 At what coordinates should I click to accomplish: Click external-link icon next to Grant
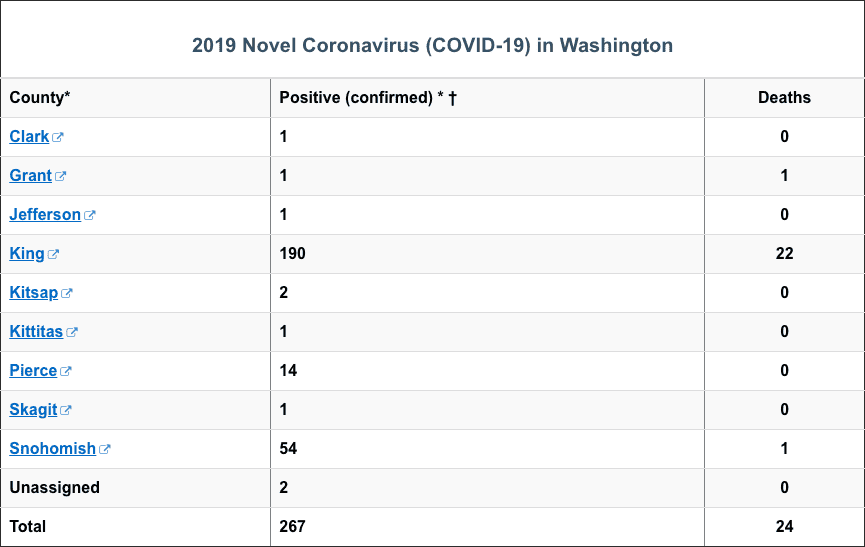pos(61,176)
